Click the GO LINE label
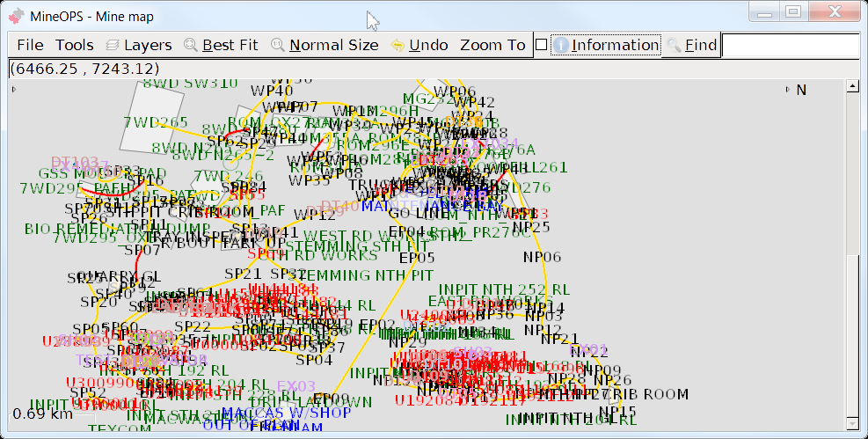The height and width of the screenshot is (439, 868). point(419,214)
